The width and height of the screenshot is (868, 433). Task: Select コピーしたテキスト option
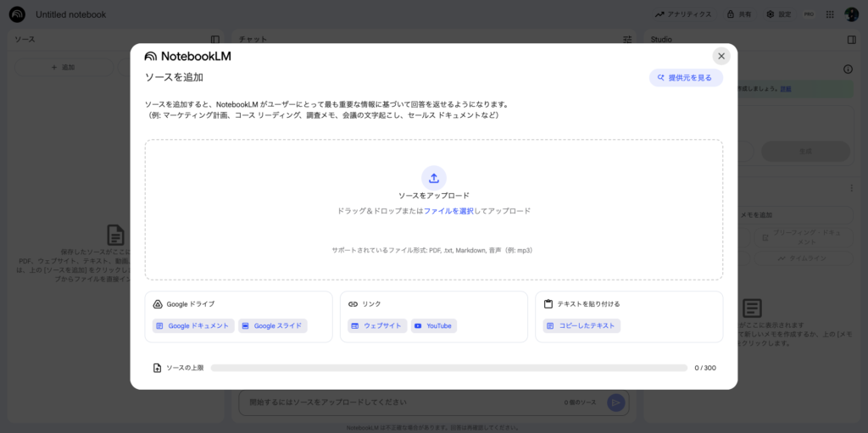(x=581, y=326)
